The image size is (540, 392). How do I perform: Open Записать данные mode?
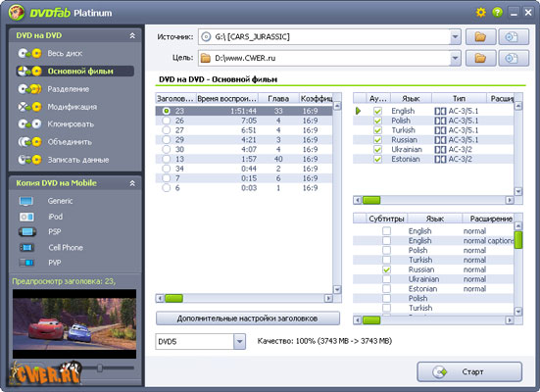pyautogui.click(x=78, y=160)
